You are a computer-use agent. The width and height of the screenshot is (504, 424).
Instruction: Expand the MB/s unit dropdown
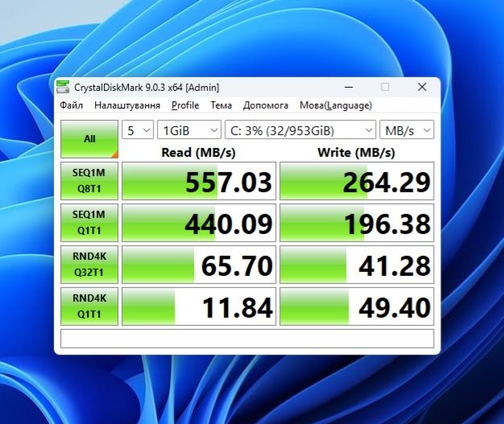click(407, 130)
